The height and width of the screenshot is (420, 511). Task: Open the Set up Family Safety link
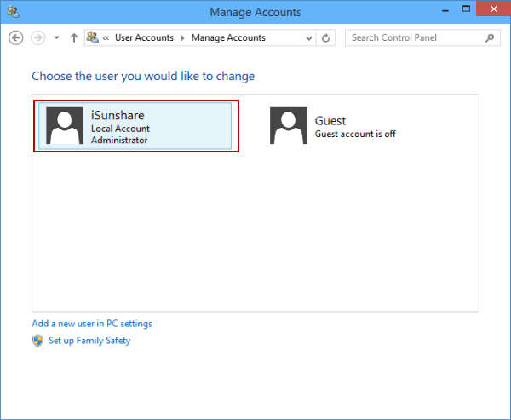tap(89, 341)
